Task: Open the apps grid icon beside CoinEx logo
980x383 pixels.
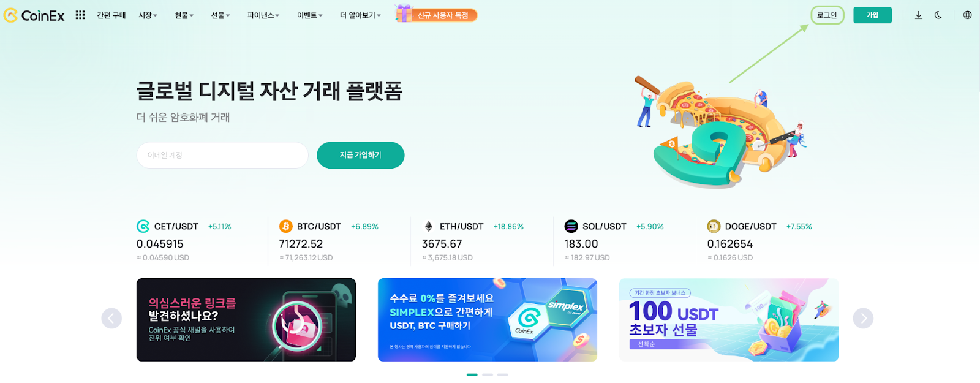Action: tap(80, 15)
